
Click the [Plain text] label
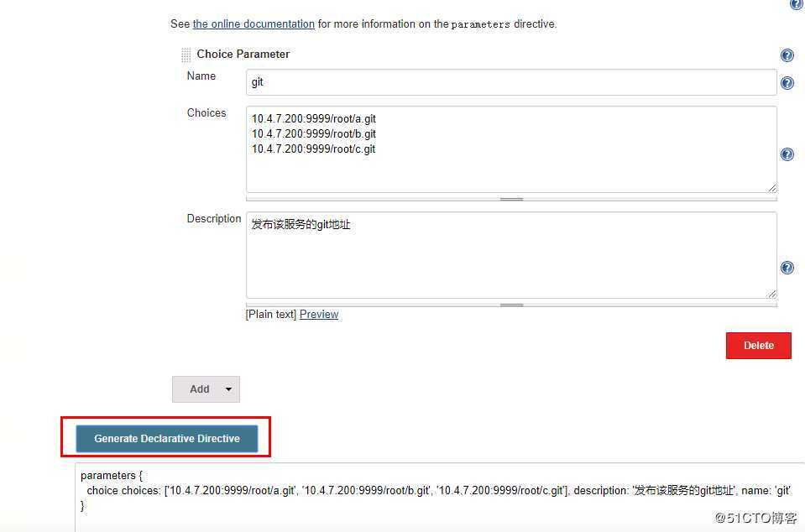point(271,314)
